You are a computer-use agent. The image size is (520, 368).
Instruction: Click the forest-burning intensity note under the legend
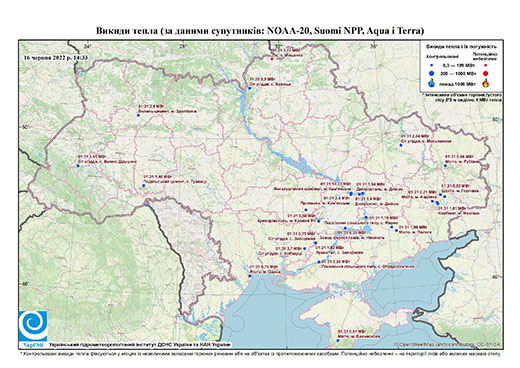point(463,97)
